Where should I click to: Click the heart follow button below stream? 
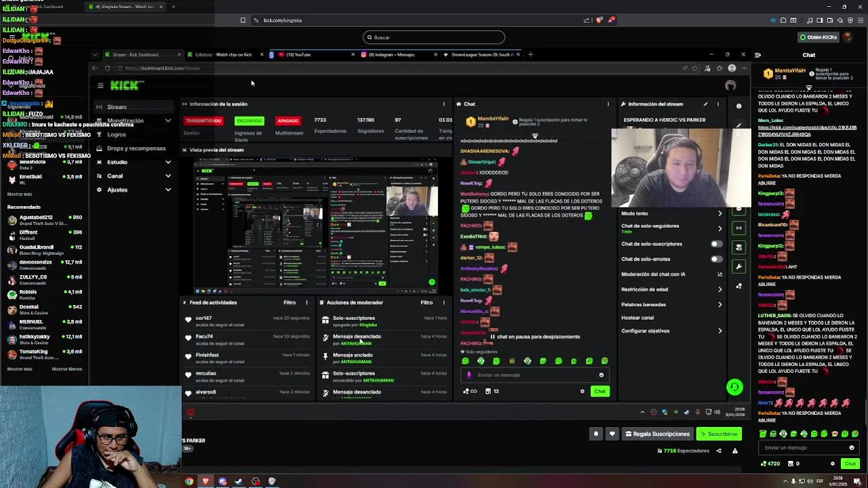pyautogui.click(x=612, y=434)
